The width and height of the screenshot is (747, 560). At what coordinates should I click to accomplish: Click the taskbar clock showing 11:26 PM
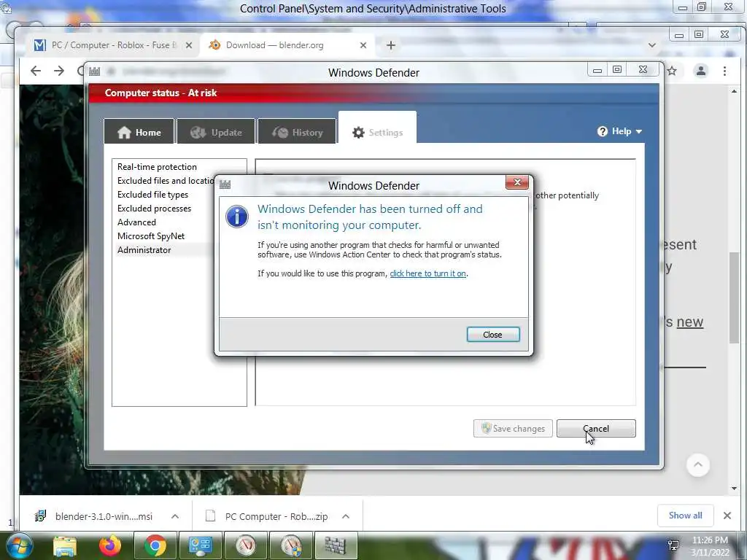(710, 540)
